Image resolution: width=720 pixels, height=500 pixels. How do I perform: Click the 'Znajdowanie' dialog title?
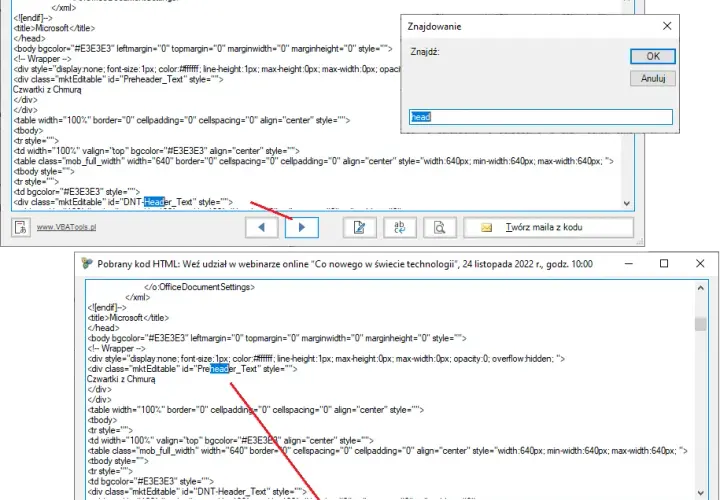pos(434,27)
